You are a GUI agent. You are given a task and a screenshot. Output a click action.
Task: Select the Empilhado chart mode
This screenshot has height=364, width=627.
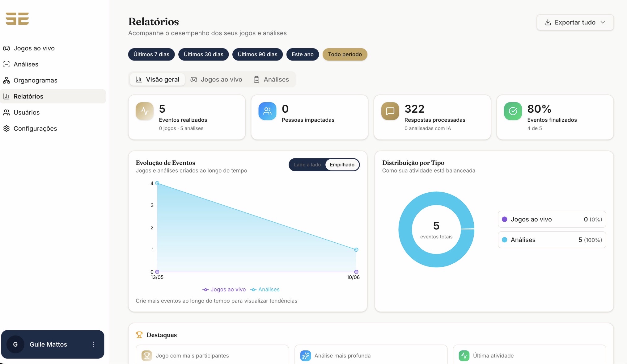[x=342, y=165]
